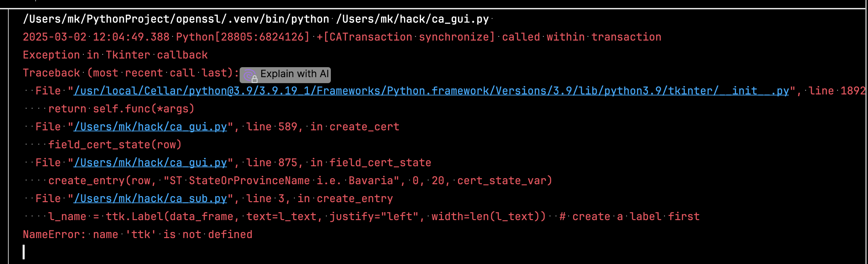
Task: Click the create_entry StateOrProvinceName code line
Action: 300,181
